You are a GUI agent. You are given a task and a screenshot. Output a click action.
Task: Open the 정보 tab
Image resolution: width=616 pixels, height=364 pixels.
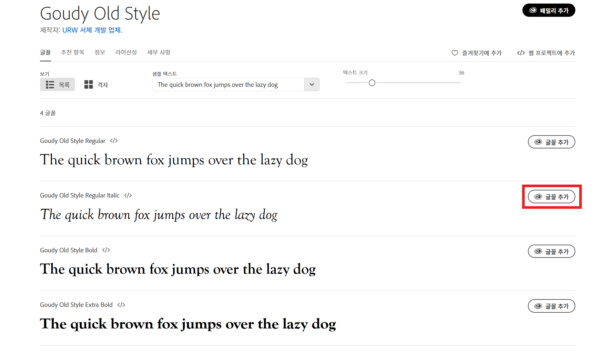100,52
